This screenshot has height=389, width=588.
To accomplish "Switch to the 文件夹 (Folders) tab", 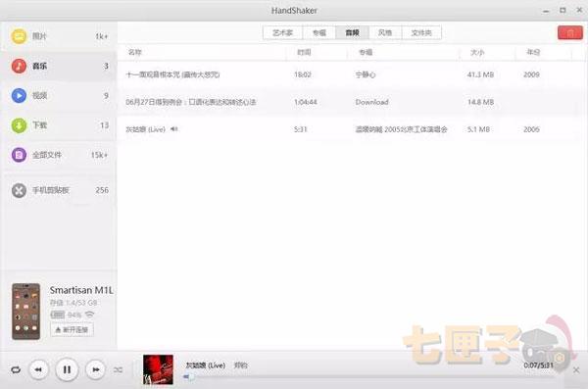I will pyautogui.click(x=421, y=33).
